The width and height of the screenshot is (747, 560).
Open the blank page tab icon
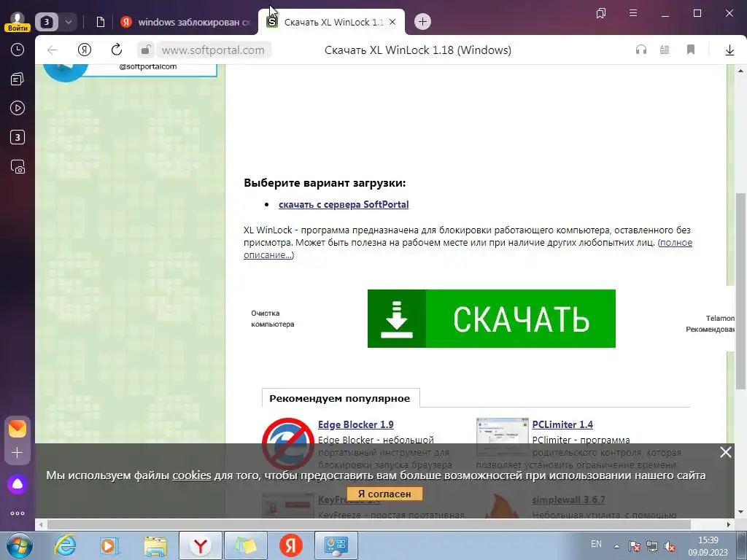100,22
